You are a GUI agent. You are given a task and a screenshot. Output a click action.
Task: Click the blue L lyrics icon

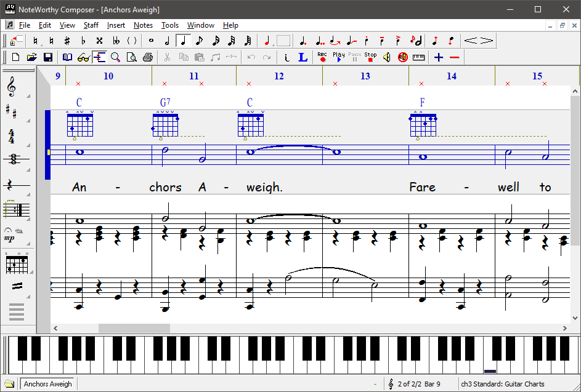click(x=302, y=57)
